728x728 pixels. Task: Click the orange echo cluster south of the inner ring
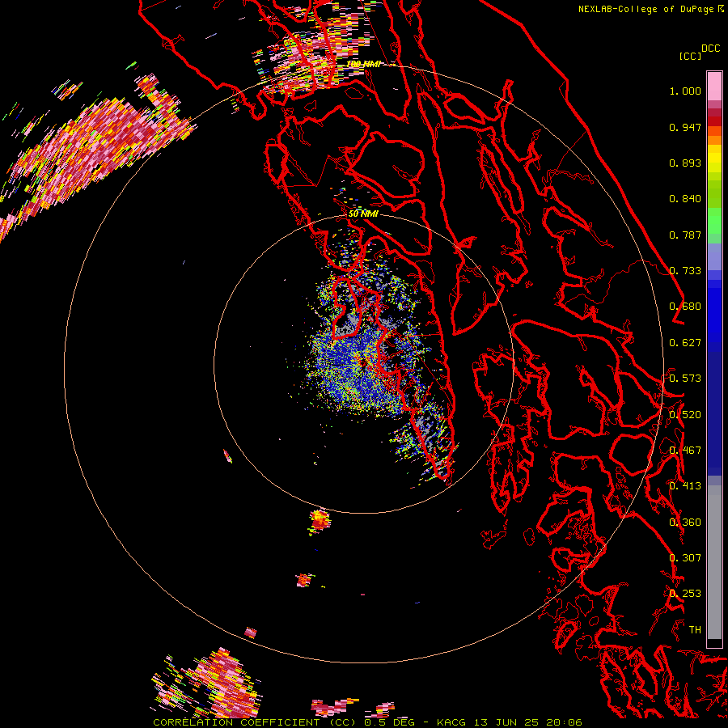pyautogui.click(x=320, y=521)
